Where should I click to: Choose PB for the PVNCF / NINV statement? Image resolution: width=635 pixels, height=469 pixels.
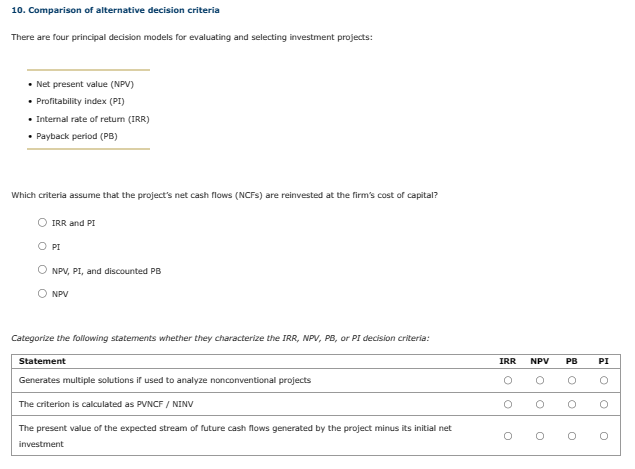click(x=572, y=404)
